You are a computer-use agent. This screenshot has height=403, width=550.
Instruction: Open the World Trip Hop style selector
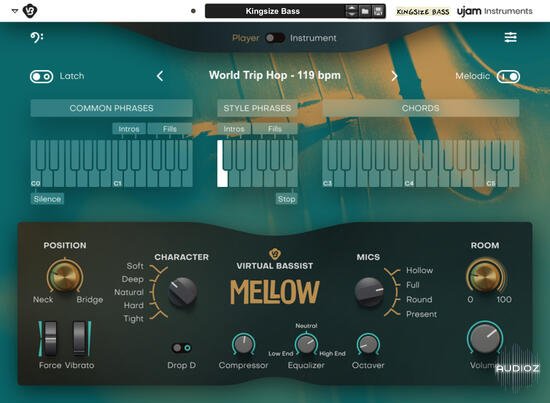click(275, 75)
